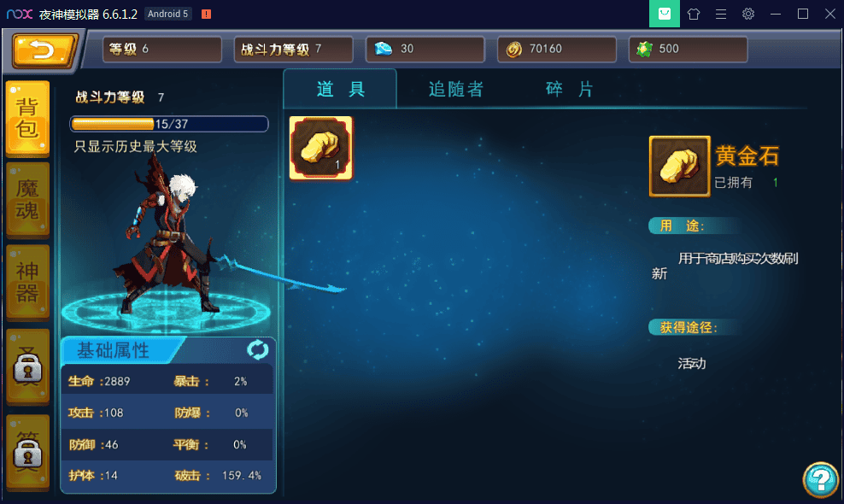Open the 神器 sidebar tab
This screenshot has width=844, height=504.
[x=27, y=282]
